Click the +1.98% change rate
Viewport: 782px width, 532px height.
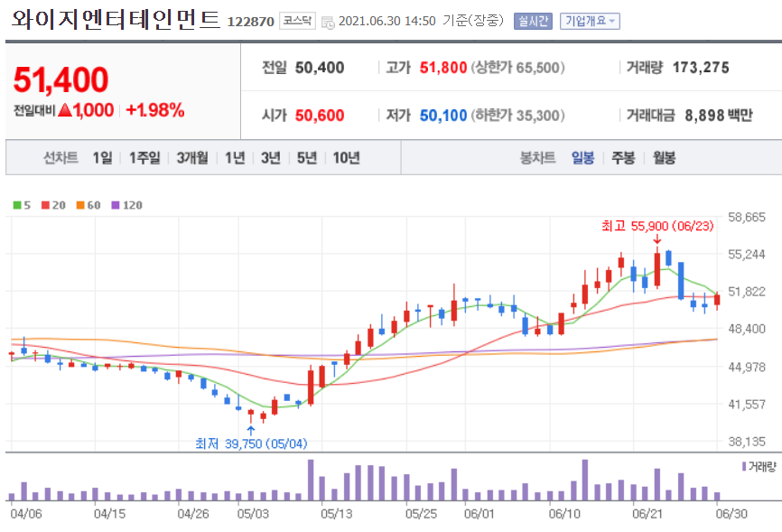(155, 110)
